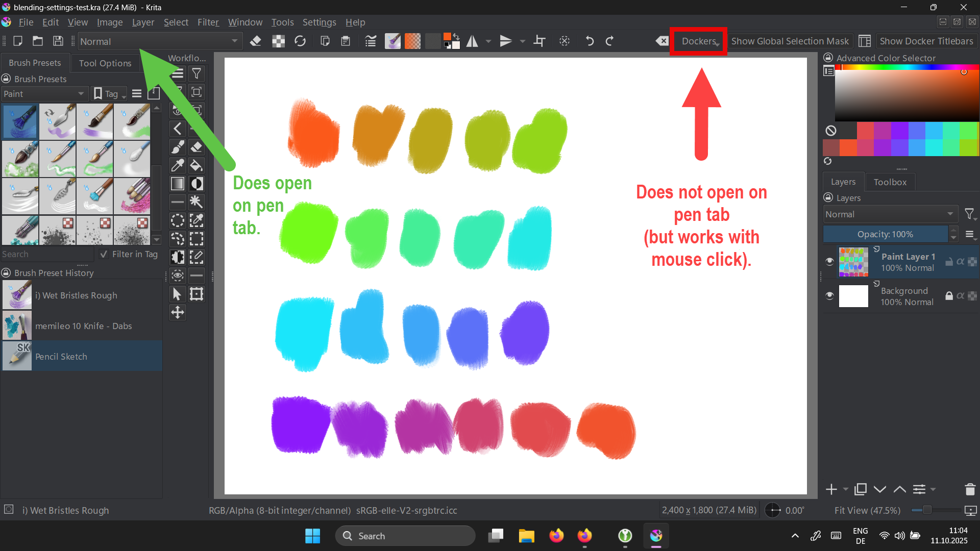Click the Preserve Alpha checkerboard icon
This screenshot has width=980, height=551.
pos(278,41)
